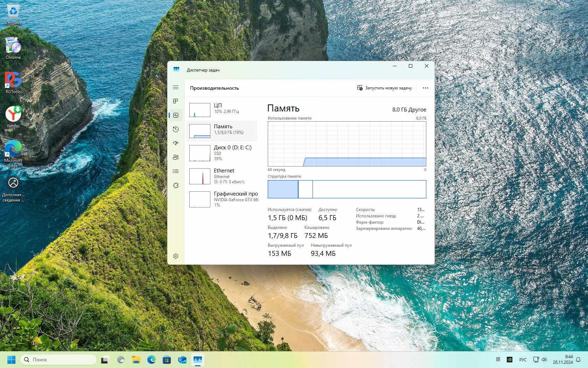This screenshot has width=588, height=368.
Task: Select the NVIDIA GPU performance item
Action: (222, 199)
